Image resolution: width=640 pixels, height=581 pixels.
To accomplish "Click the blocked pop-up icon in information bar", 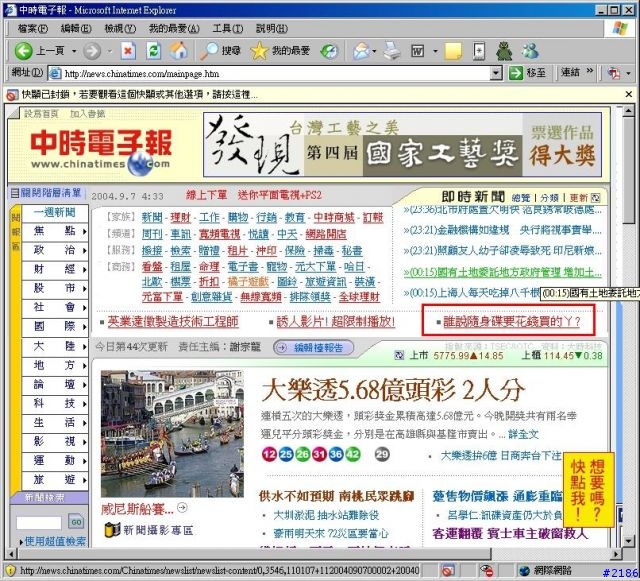I will [12, 95].
